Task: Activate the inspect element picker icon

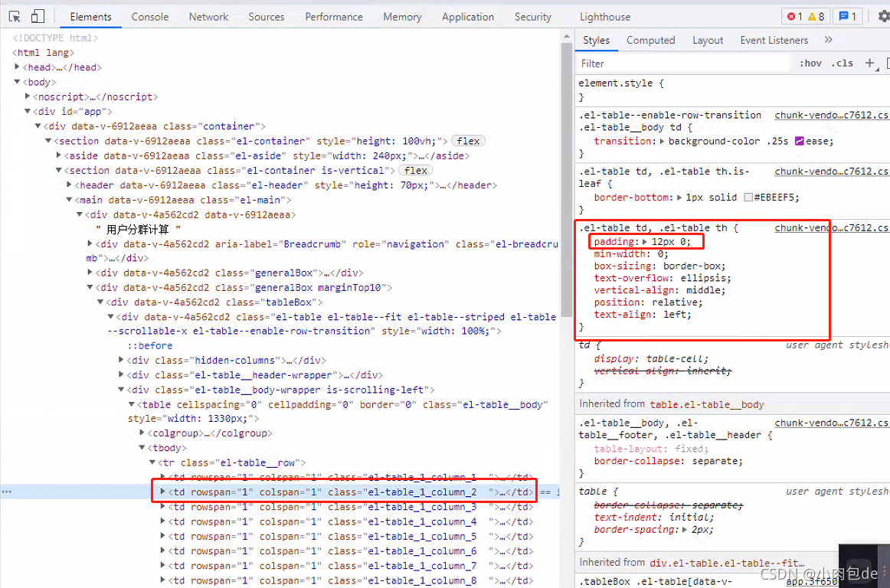Action: 15,16
